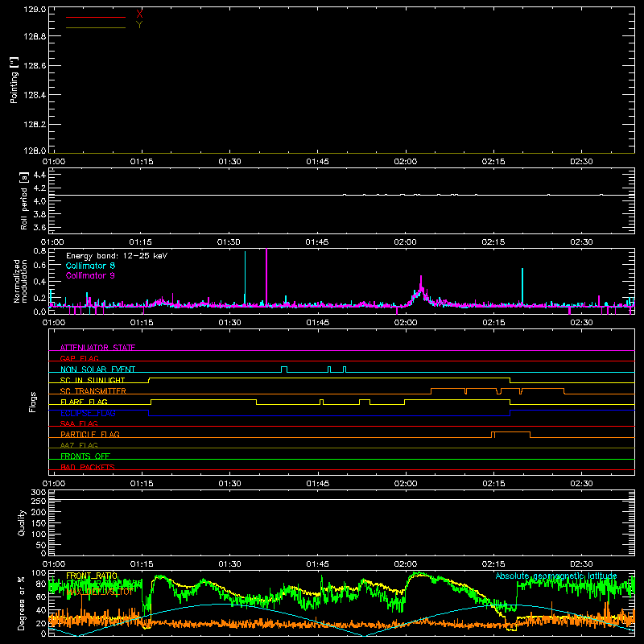644x644 pixels.
Task: Click the 'GAP_FLAG' label
Action: 79,358
